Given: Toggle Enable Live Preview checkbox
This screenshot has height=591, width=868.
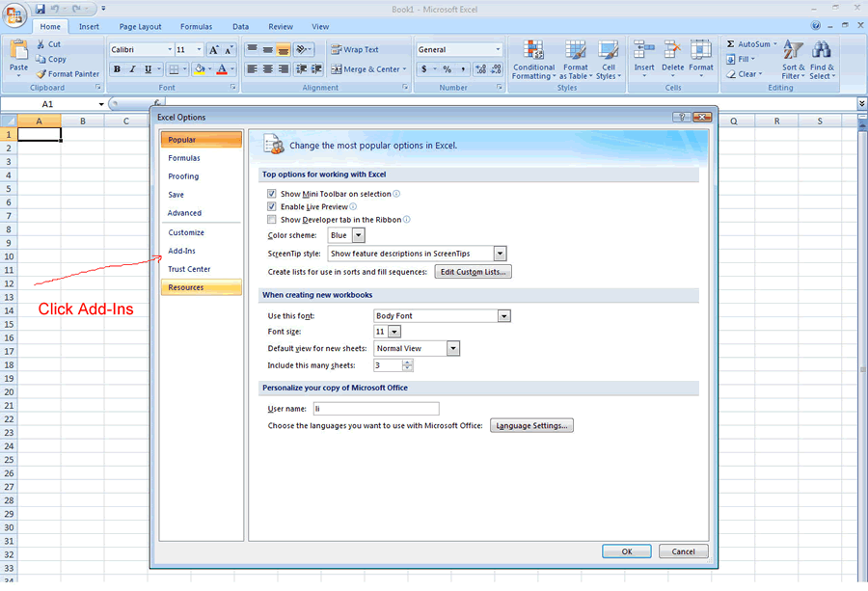Looking at the screenshot, I should [x=271, y=206].
